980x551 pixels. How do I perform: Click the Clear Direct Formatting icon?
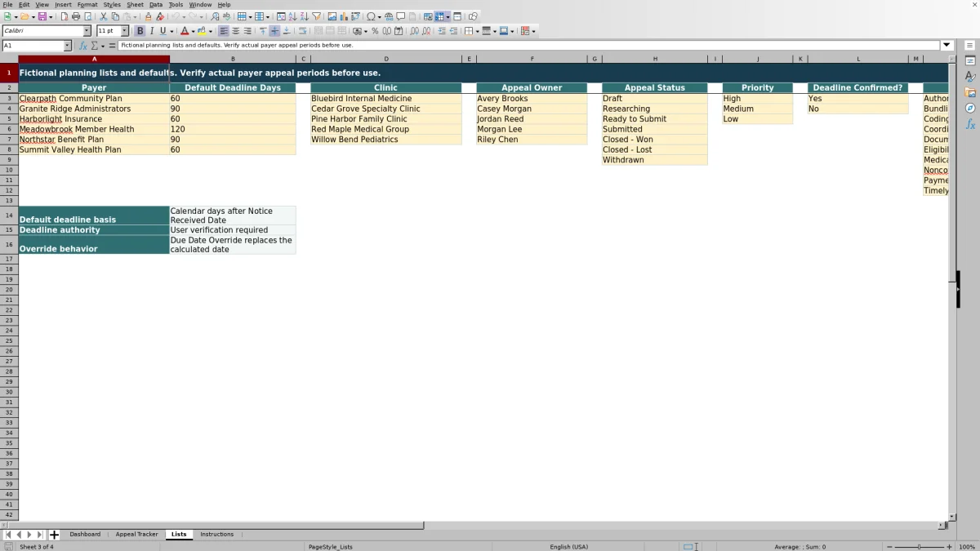pyautogui.click(x=160, y=16)
